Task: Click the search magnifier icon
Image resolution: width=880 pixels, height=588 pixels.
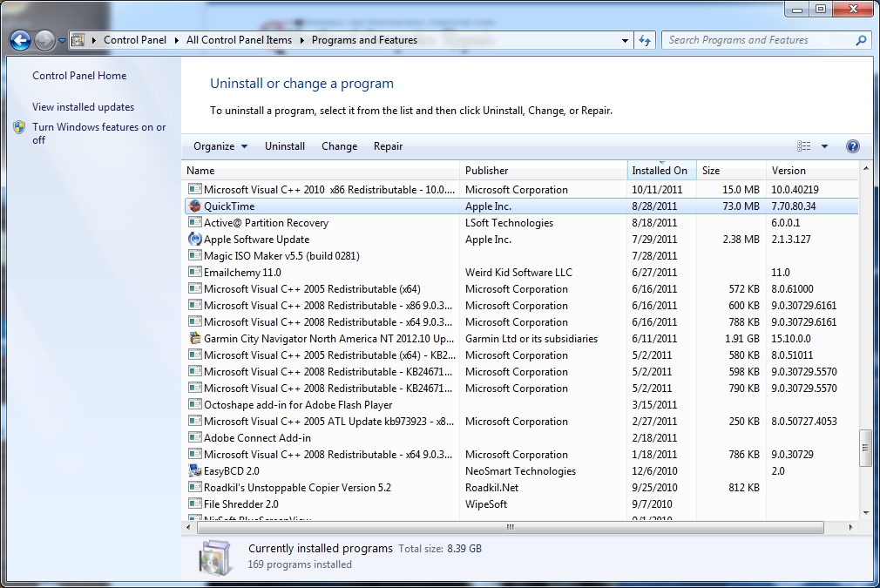Action: pos(861,40)
